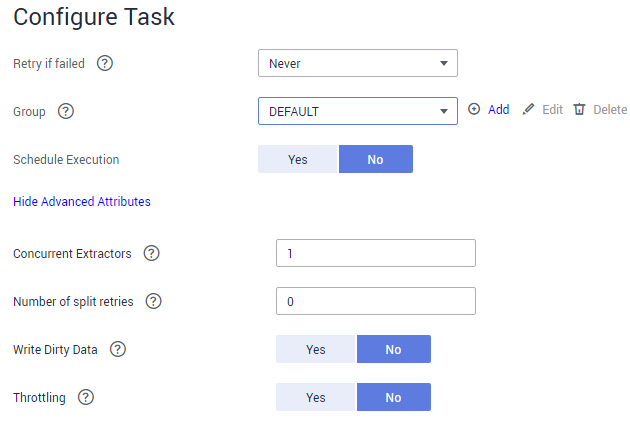The width and height of the screenshot is (630, 423).
Task: Click the Retry if failed label
Action: [49, 63]
